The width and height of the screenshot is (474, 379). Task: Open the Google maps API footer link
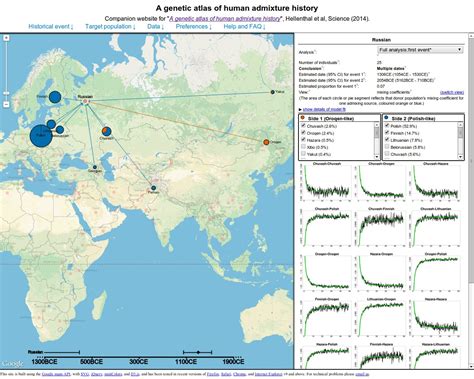coord(56,374)
